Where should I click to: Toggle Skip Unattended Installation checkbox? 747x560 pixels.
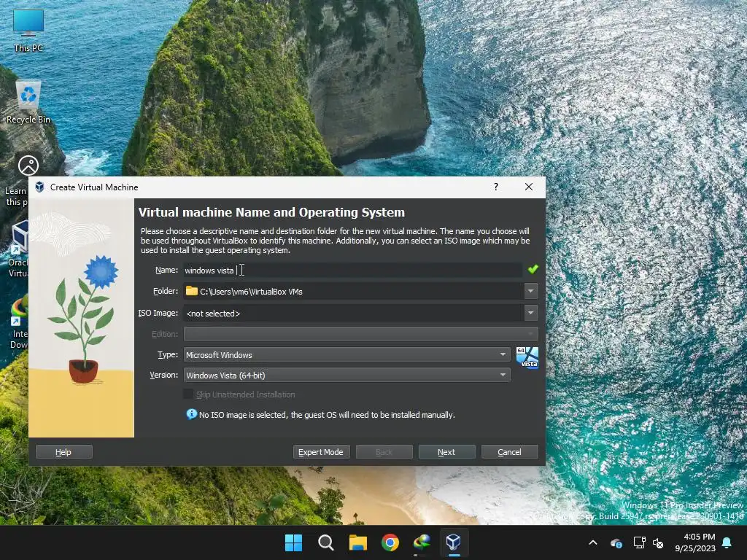189,394
